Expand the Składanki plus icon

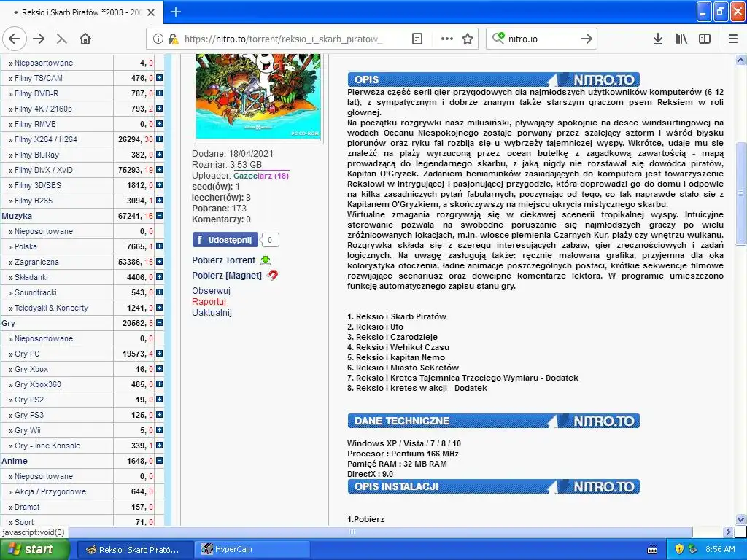pyautogui.click(x=159, y=276)
